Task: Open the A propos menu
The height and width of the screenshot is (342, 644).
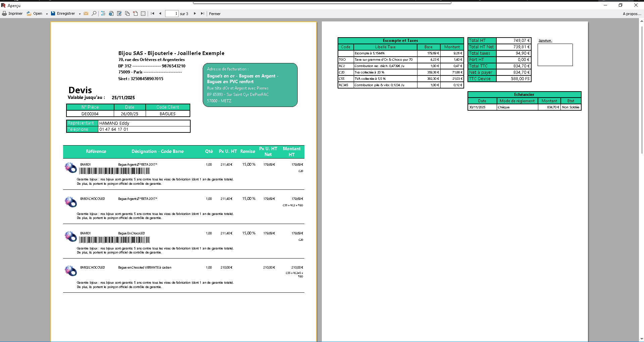Action: tap(632, 14)
